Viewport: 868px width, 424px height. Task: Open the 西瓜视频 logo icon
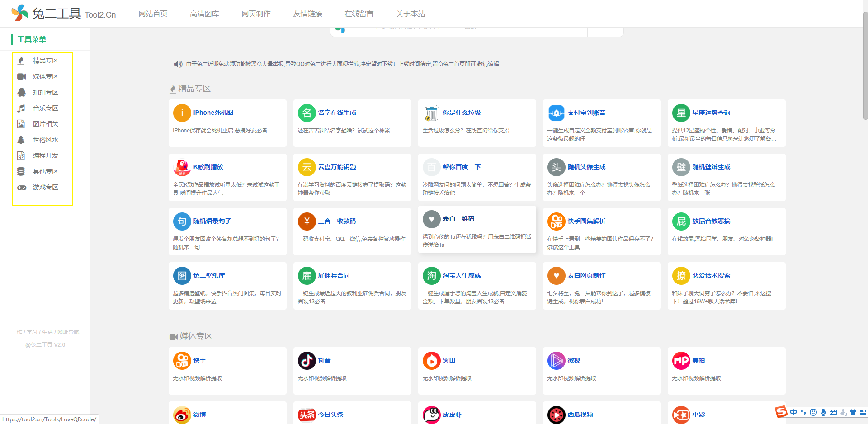[x=556, y=415]
